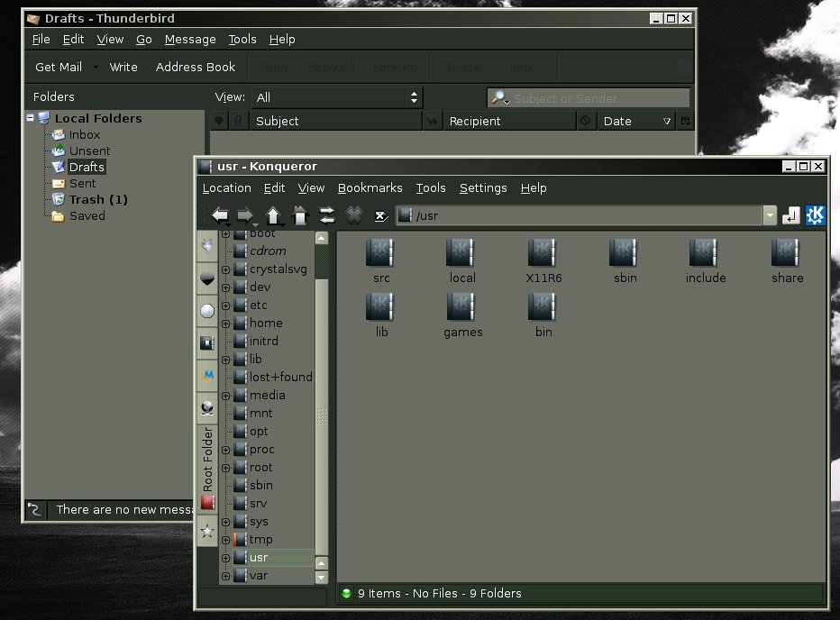
Task: Open the star Bookmarks sidebar tab
Action: point(207,531)
